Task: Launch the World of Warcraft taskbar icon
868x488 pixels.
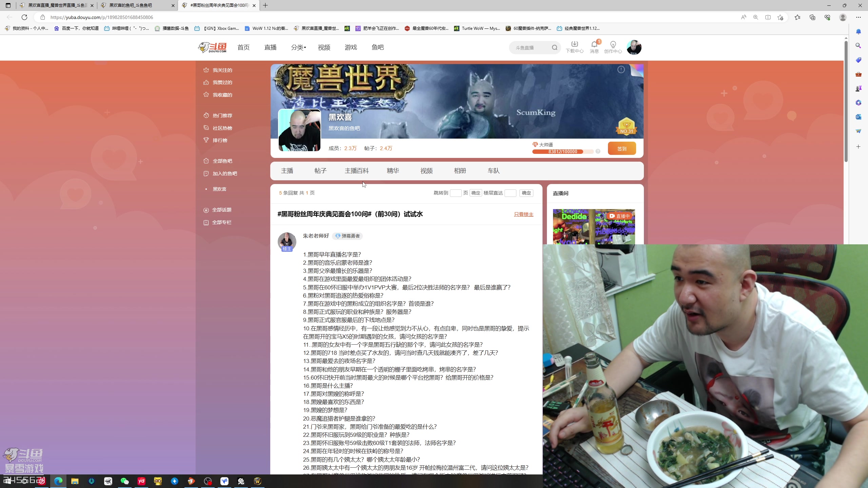Action: coord(258,481)
